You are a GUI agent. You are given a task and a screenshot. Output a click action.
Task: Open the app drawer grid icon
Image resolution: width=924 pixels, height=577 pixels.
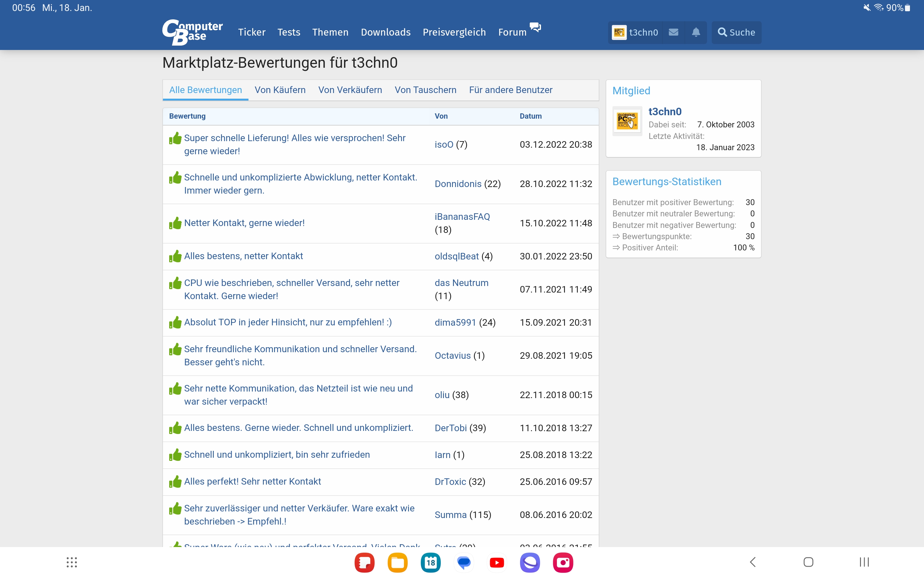pyautogui.click(x=72, y=562)
